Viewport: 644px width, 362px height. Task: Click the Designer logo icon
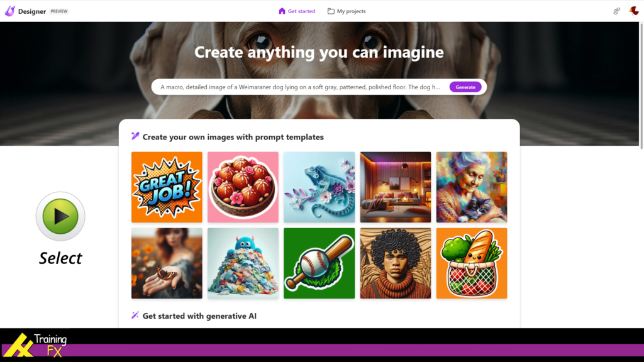pos(10,11)
